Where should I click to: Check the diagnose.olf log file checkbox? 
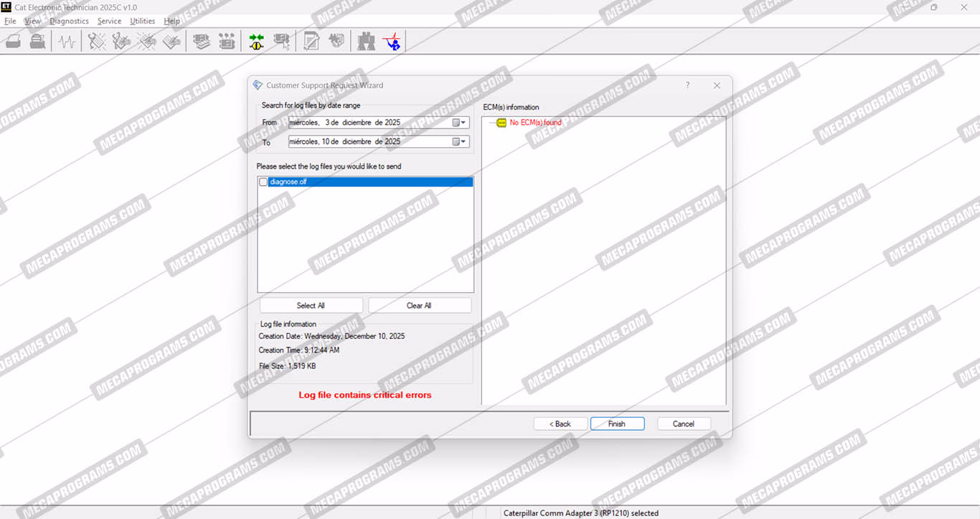(263, 182)
